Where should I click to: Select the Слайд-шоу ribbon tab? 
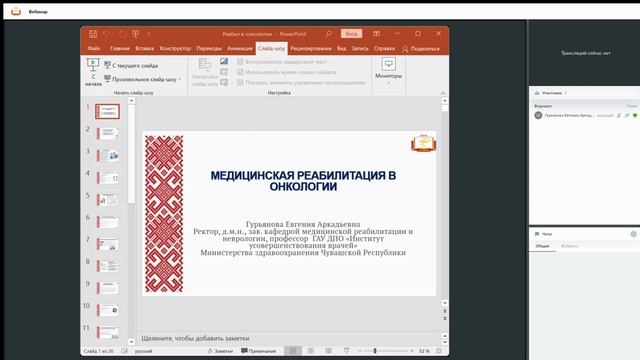tap(271, 48)
